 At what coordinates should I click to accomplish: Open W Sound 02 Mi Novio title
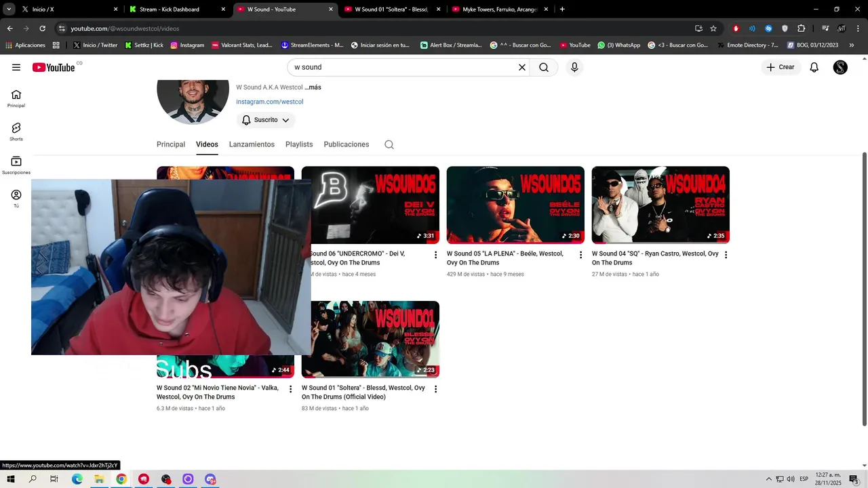pos(218,392)
